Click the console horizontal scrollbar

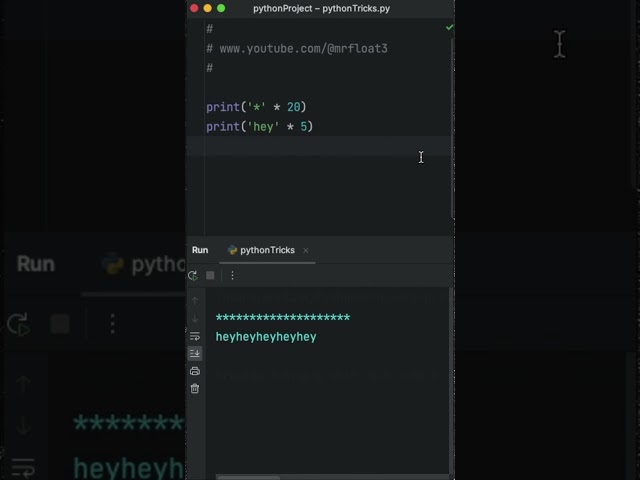248,477
